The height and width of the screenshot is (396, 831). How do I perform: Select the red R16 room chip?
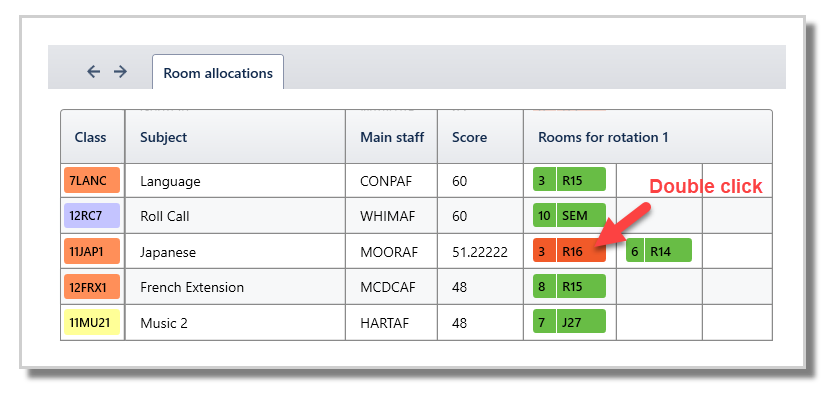(x=569, y=252)
